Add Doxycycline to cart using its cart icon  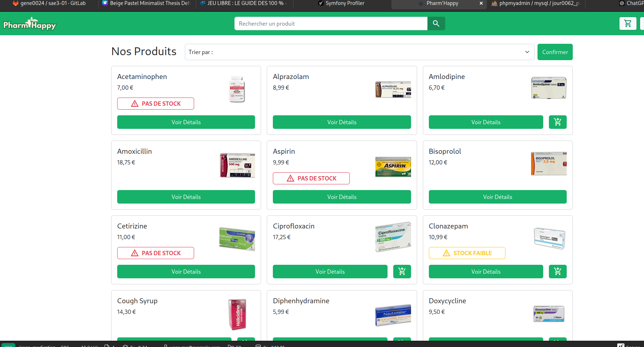click(x=557, y=341)
